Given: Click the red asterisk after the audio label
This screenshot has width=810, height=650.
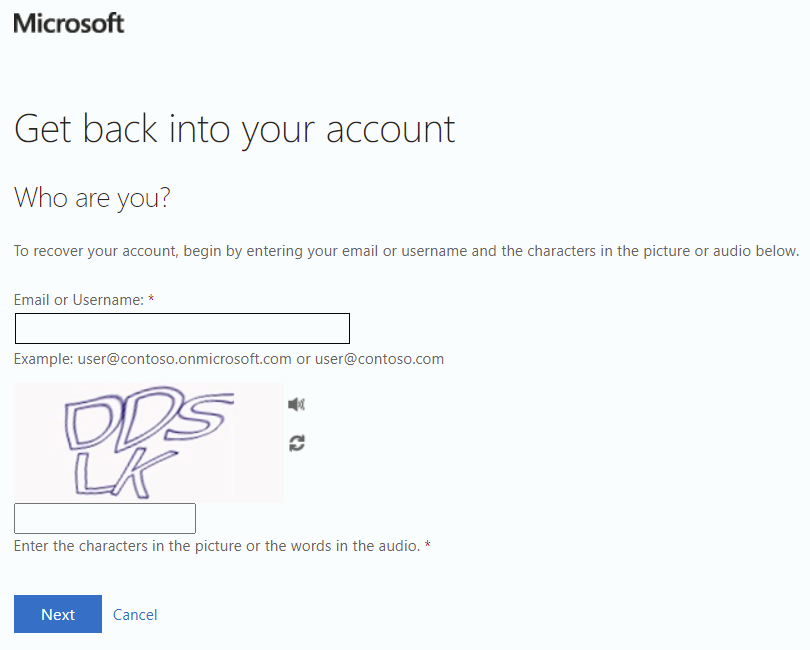Looking at the screenshot, I should 427,545.
